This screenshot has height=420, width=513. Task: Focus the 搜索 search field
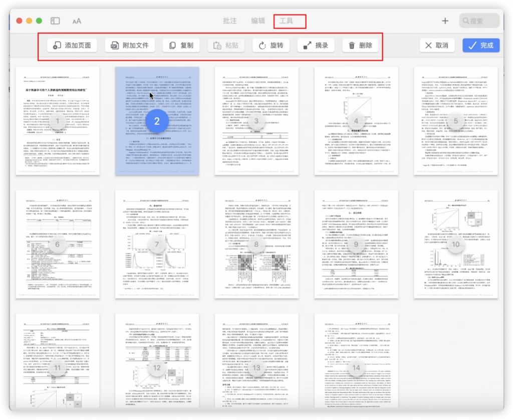(479, 21)
